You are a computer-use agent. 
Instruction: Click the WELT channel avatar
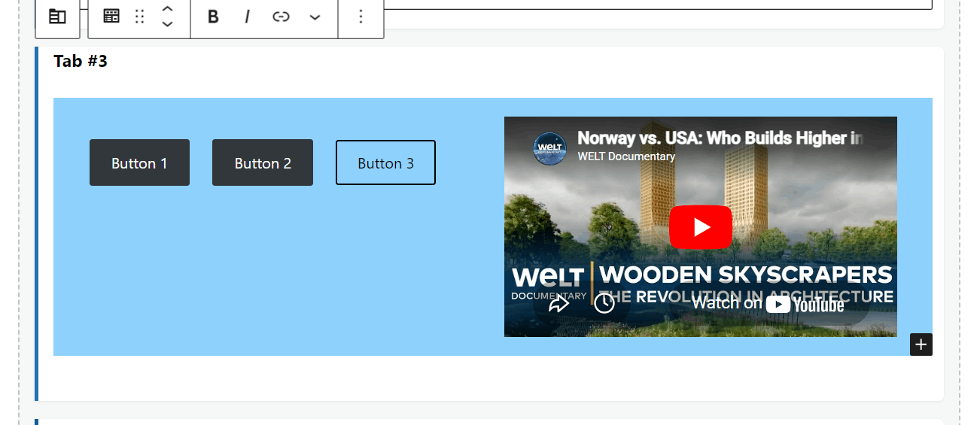pos(549,147)
